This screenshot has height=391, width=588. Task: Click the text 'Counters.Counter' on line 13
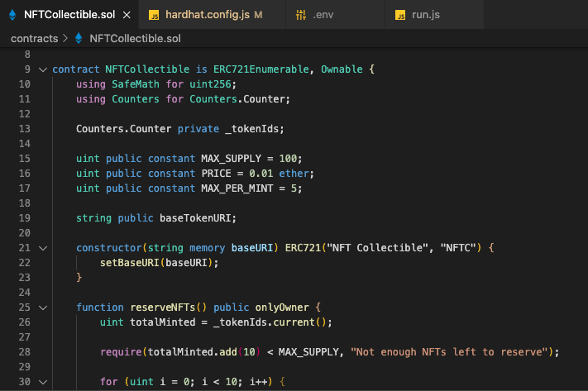pyautogui.click(x=123, y=129)
